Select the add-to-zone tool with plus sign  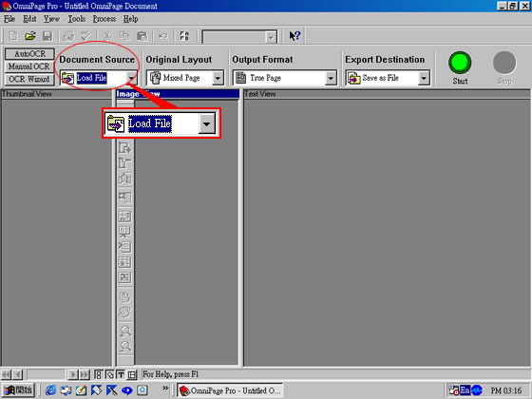coord(124,148)
